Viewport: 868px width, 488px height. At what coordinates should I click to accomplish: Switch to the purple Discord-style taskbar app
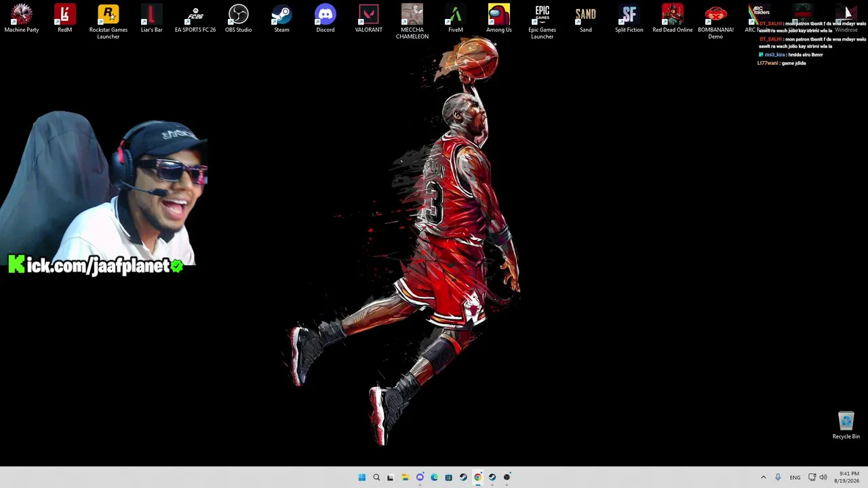click(420, 477)
